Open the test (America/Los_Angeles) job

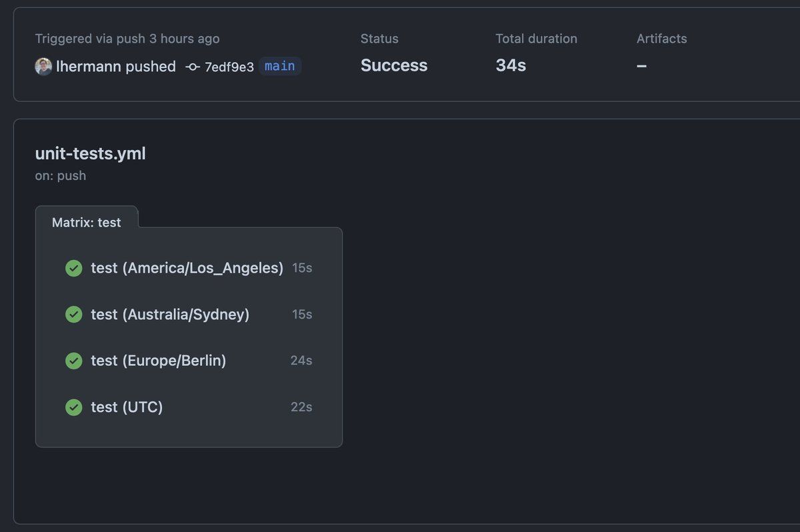click(x=187, y=268)
